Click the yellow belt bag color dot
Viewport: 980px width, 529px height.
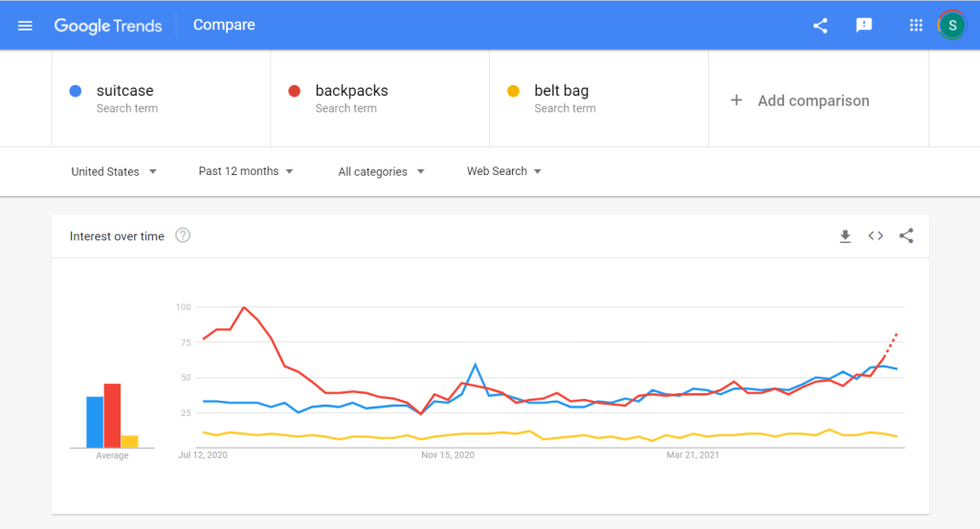pos(513,91)
